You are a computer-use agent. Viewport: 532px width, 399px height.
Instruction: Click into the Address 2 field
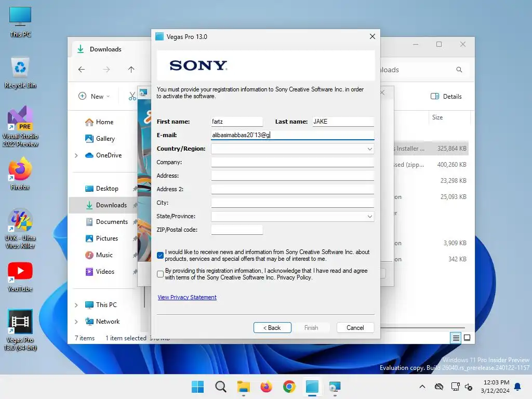(x=292, y=189)
